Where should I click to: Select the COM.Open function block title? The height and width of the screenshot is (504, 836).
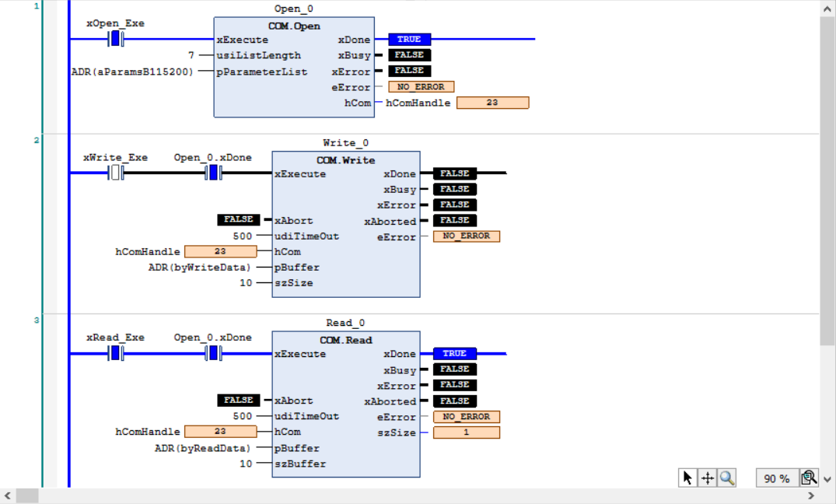click(x=294, y=26)
